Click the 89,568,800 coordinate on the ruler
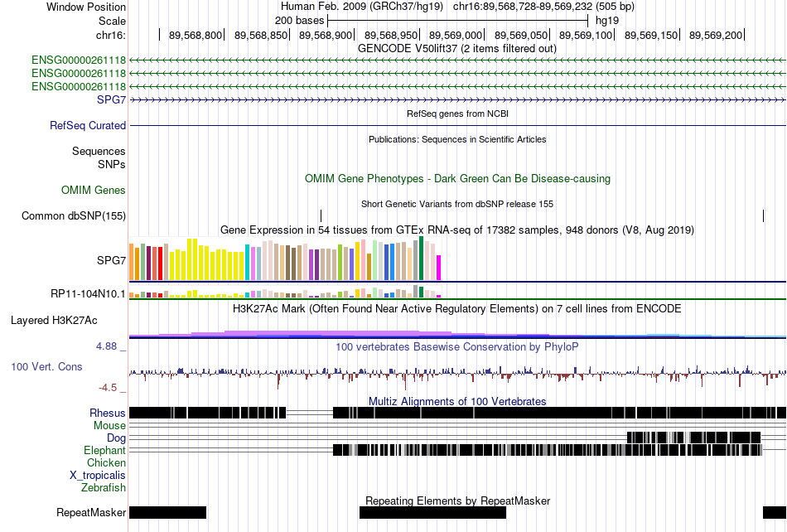The height and width of the screenshot is (532, 787). (x=196, y=35)
